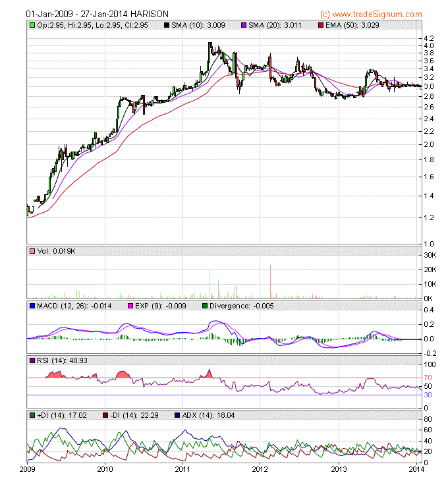Click the EXP (9): -0.009 label
Image resolution: width=448 pixels, height=483 pixels.
click(x=161, y=306)
